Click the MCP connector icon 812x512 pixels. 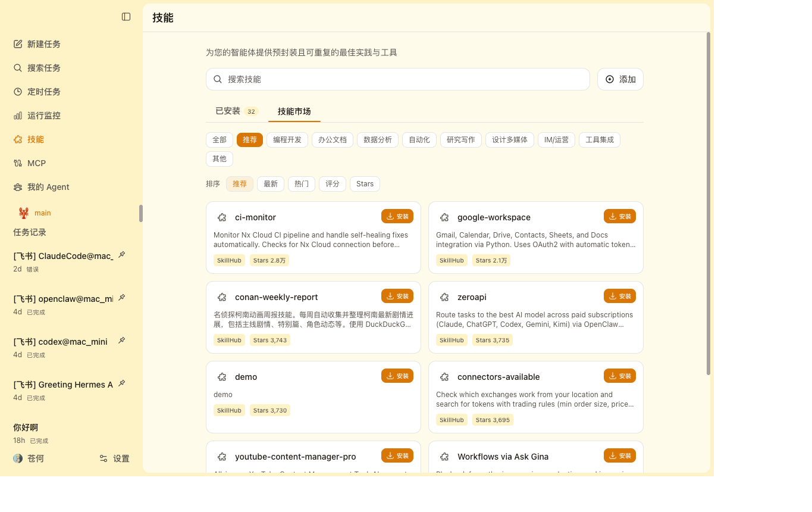(x=18, y=163)
